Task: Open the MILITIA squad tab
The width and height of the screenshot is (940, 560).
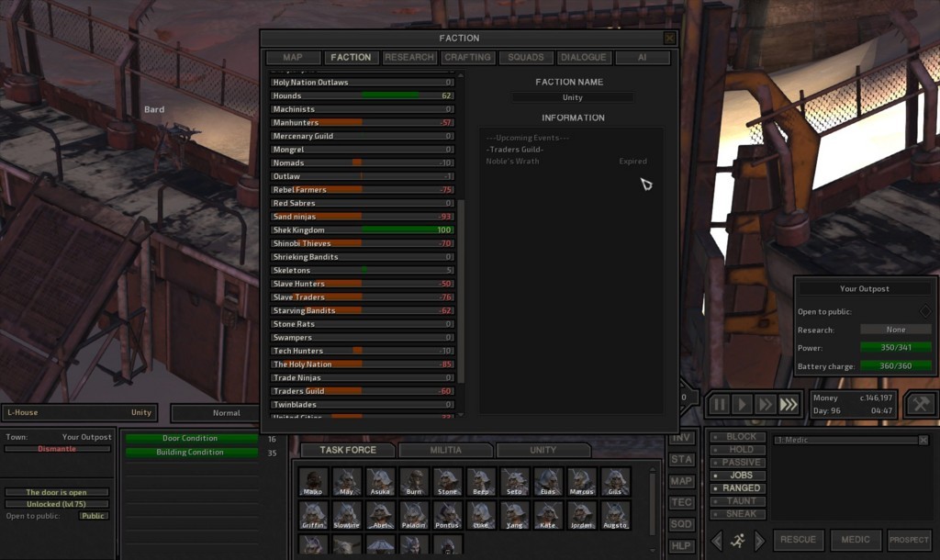Action: 445,450
